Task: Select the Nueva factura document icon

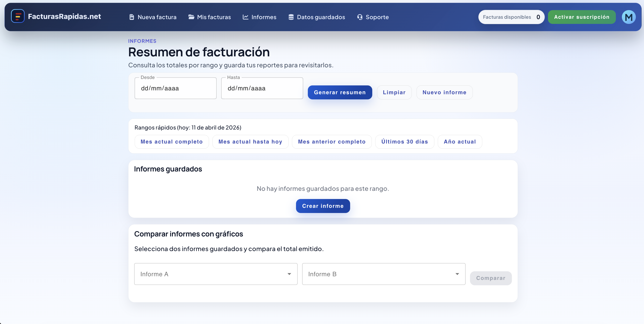Action: [x=132, y=17]
